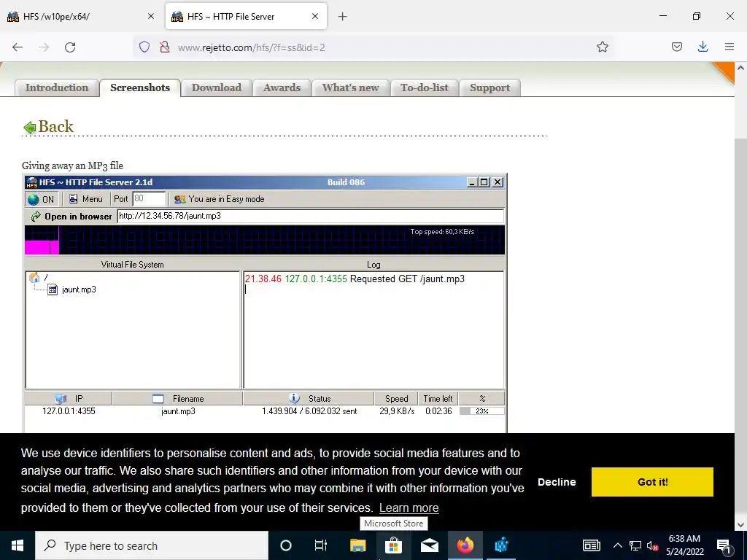The image size is (747, 560).
Task: Click the 'Giving away an MP3 file' caption
Action: coord(72,166)
